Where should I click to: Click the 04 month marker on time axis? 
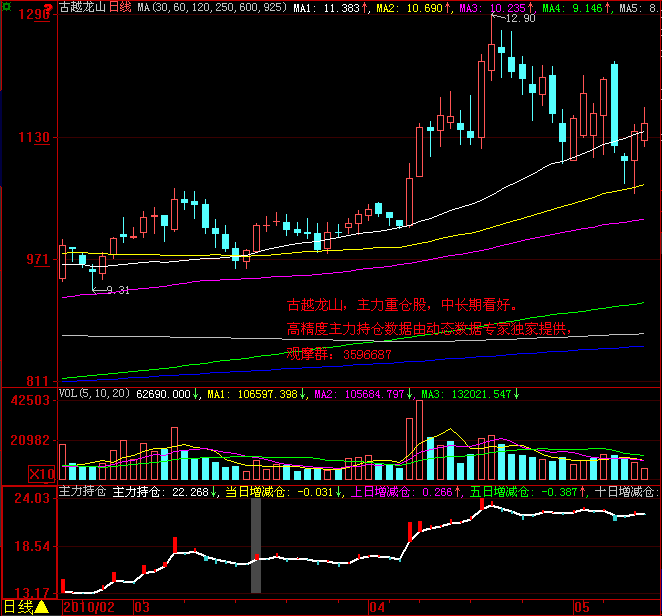[377, 608]
